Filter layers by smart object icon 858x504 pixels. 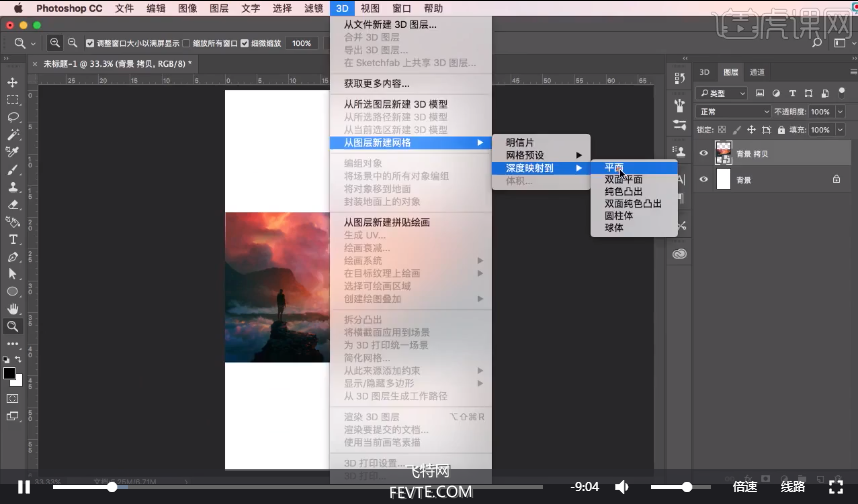click(x=825, y=93)
